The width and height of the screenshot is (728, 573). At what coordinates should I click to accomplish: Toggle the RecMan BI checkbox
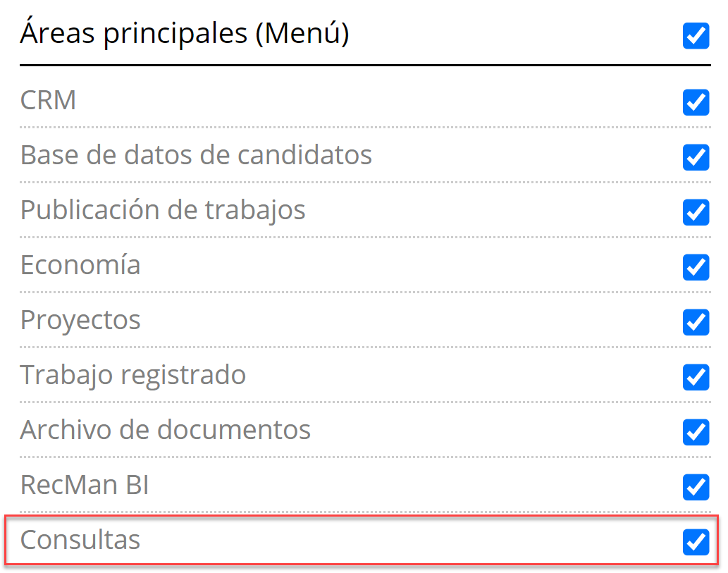pyautogui.click(x=696, y=486)
